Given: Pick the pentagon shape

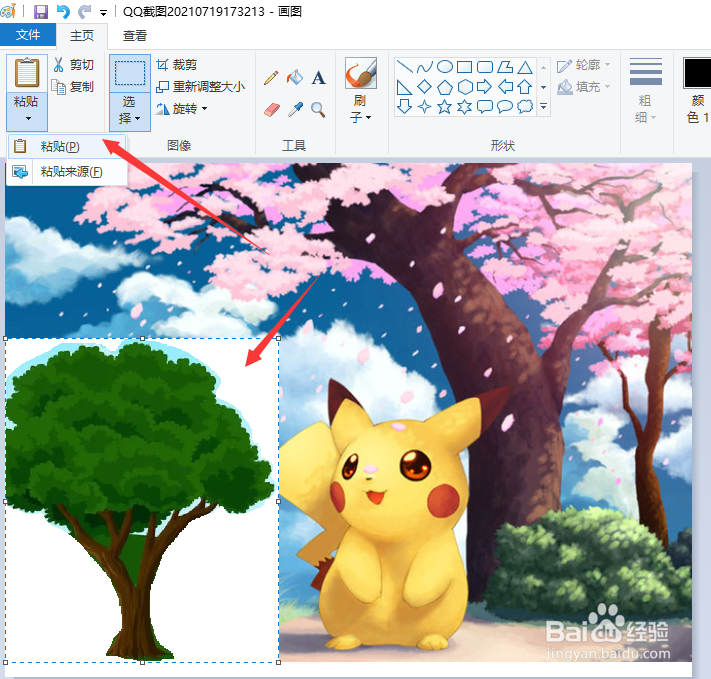Looking at the screenshot, I should (x=444, y=87).
